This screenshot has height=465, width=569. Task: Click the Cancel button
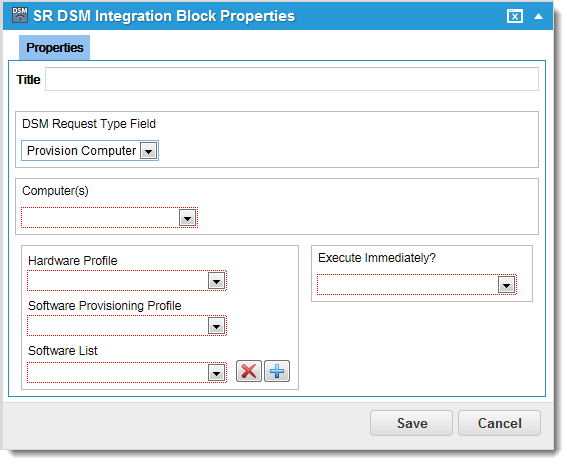pyautogui.click(x=499, y=423)
